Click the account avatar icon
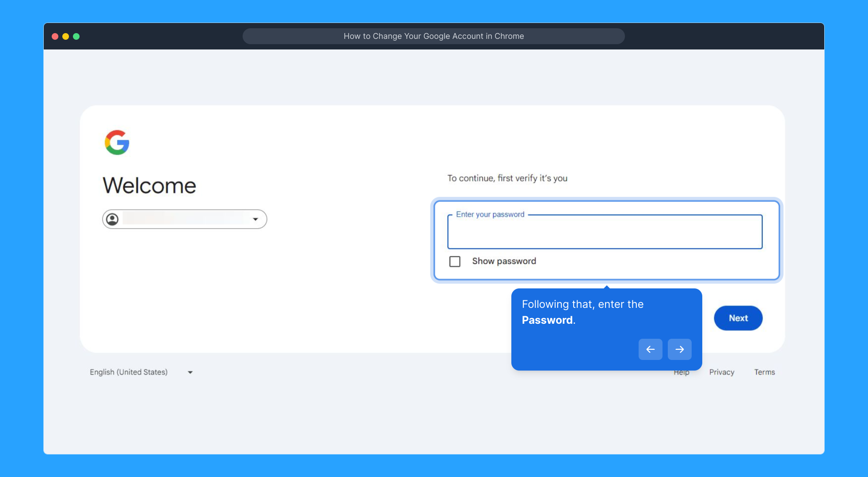This screenshot has width=868, height=477. coord(112,219)
